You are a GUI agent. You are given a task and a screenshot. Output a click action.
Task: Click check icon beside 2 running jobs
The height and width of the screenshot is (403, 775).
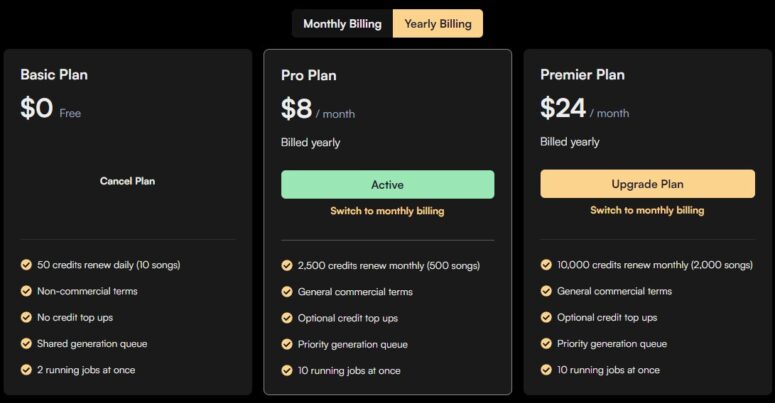click(26, 369)
